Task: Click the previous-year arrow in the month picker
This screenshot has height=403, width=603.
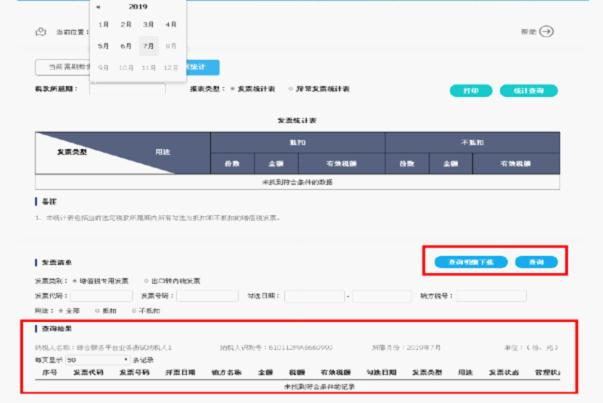Action: coord(98,7)
